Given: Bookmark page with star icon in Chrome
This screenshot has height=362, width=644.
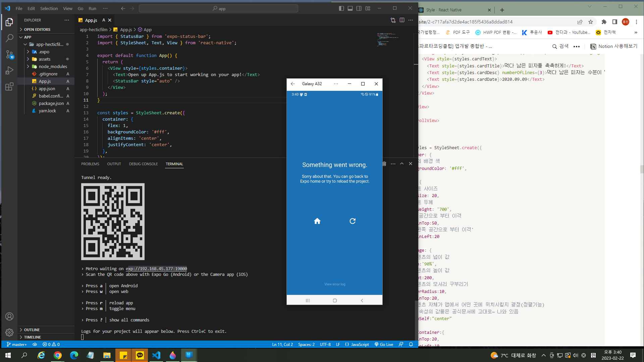Looking at the screenshot, I should [591, 22].
